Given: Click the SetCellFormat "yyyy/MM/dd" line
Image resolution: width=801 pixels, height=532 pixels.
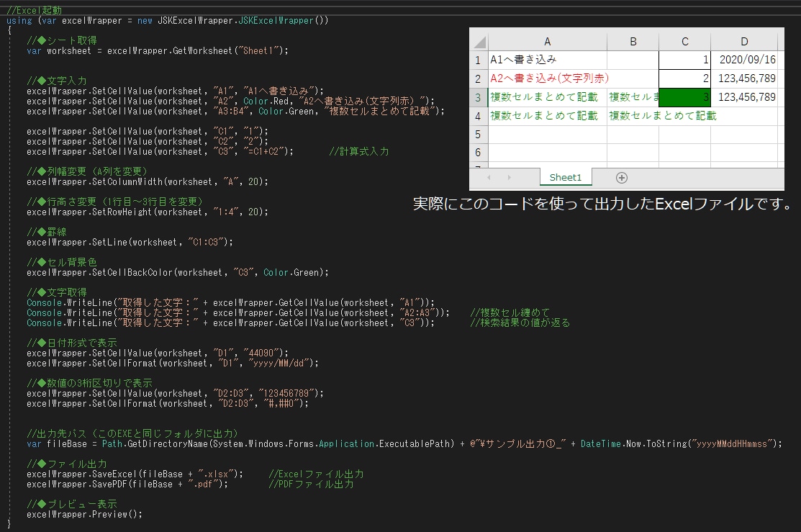Looking at the screenshot, I should coord(173,363).
